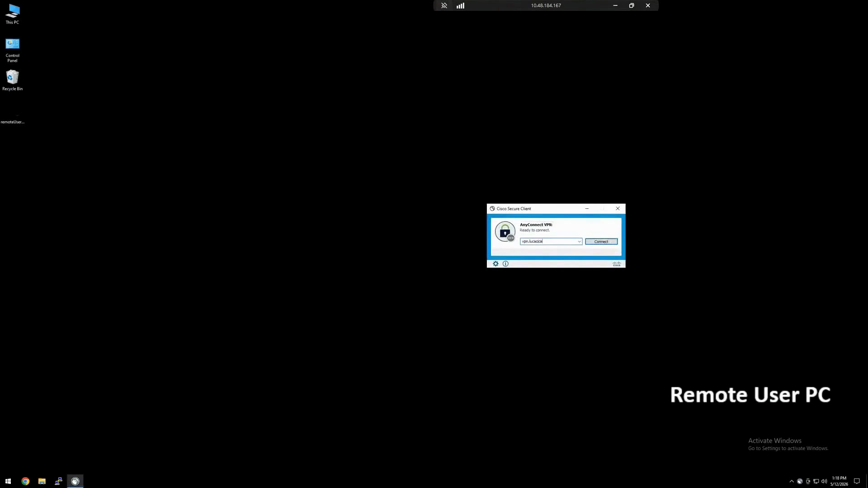Toggle the pin icon on remote session bar
The height and width of the screenshot is (488, 868).
(444, 5)
